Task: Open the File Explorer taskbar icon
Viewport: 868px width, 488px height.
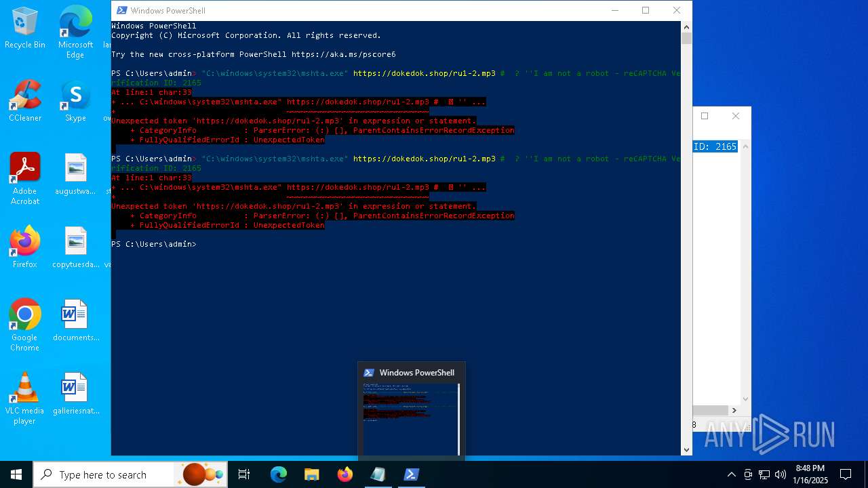Action: coord(312,474)
